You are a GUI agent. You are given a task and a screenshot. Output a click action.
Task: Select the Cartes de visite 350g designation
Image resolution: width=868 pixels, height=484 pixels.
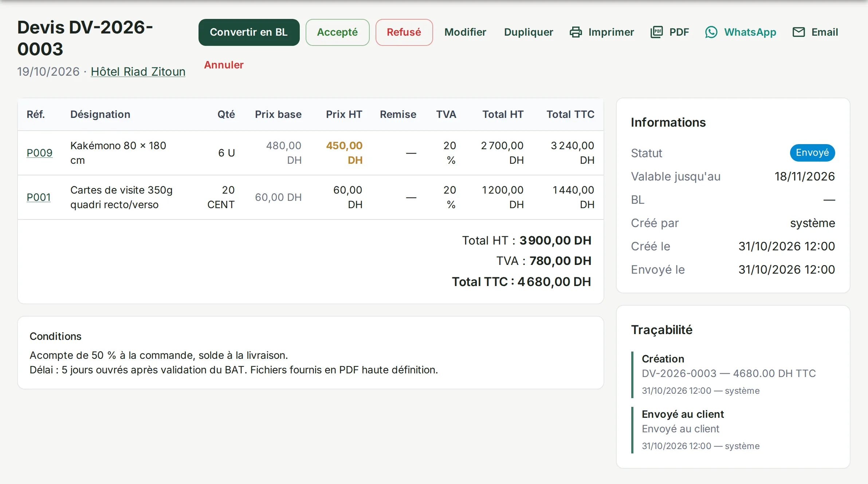(x=121, y=197)
